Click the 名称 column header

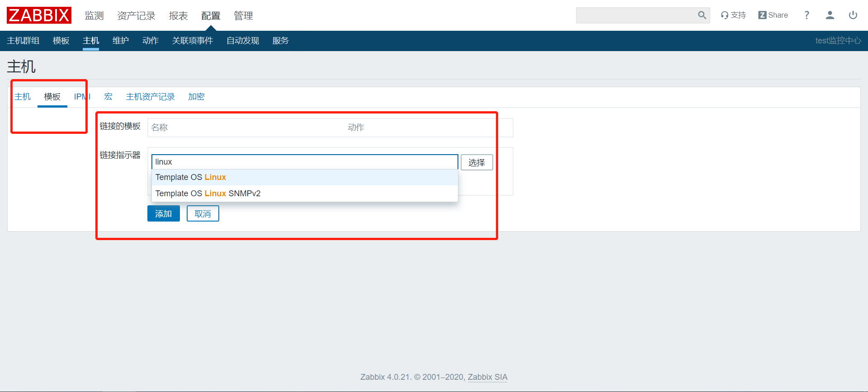pyautogui.click(x=160, y=128)
